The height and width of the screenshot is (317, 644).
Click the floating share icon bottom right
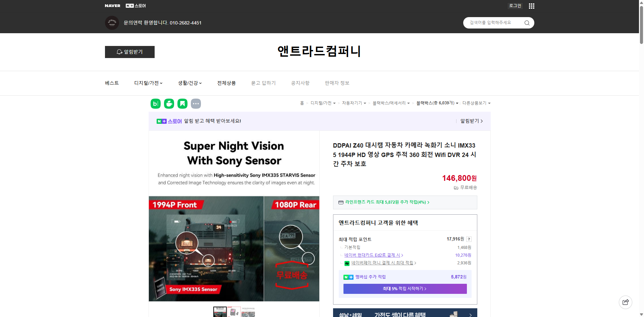626,302
